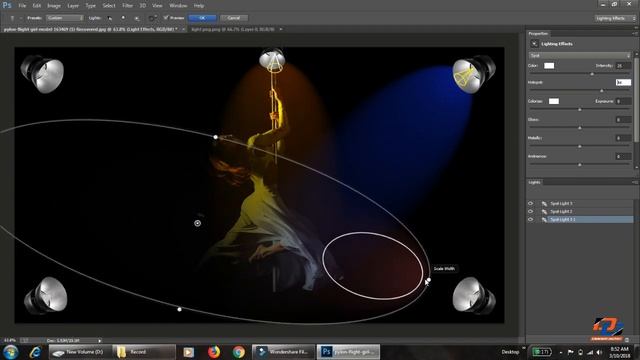This screenshot has height=360, width=640.
Task: Add a new Infinite light from options bar
Action: tap(137, 18)
